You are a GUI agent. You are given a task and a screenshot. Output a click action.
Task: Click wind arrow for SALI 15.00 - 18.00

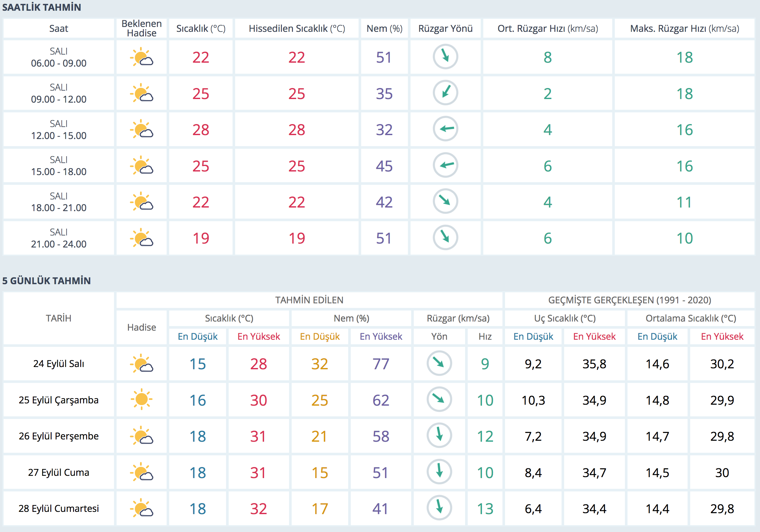[445, 165]
